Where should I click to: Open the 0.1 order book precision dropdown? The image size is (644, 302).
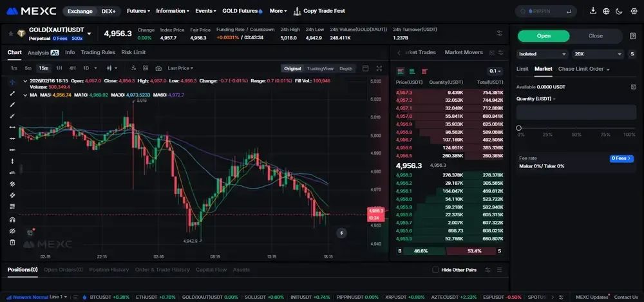point(495,71)
